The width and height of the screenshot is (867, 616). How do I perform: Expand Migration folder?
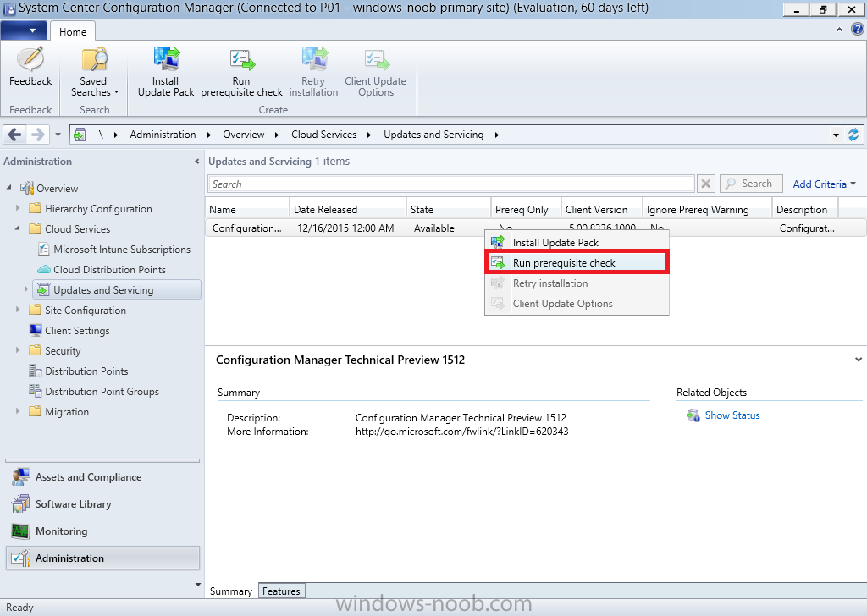point(18,411)
